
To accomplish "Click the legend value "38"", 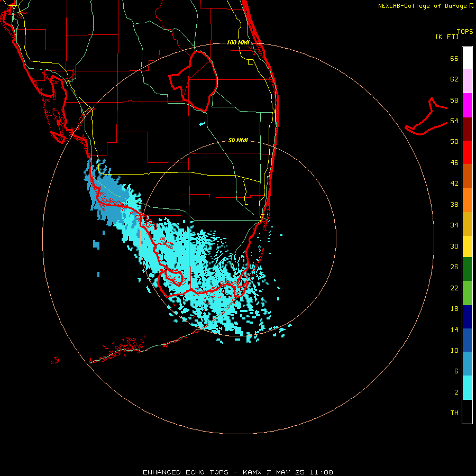I will [454, 204].
